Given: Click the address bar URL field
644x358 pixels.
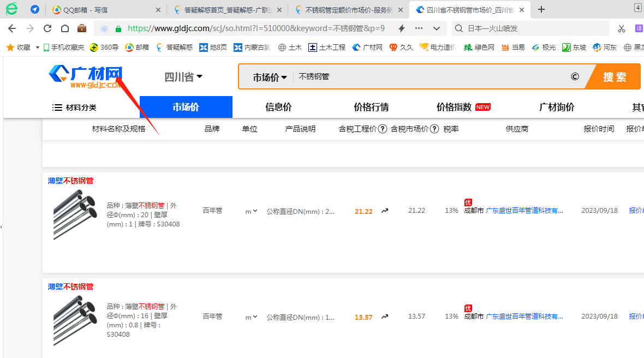Looking at the screenshot, I should tap(257, 28).
